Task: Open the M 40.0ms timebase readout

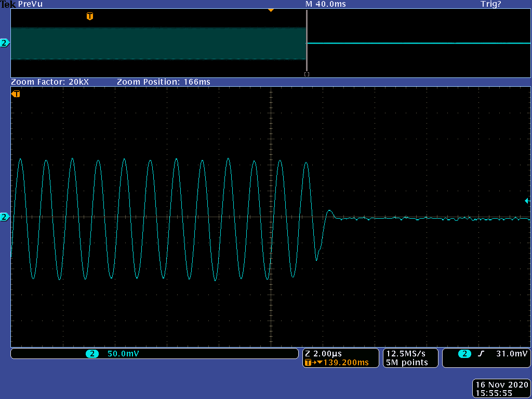Action: 326,4
